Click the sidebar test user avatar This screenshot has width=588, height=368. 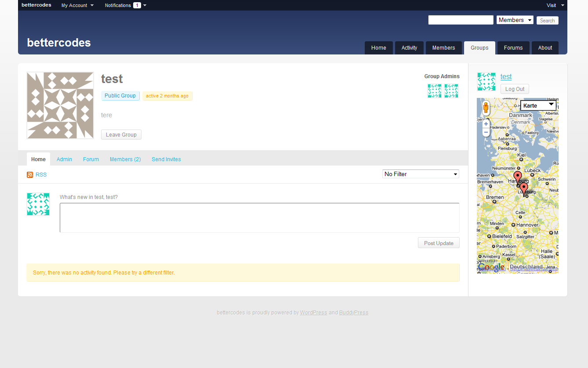coord(486,82)
